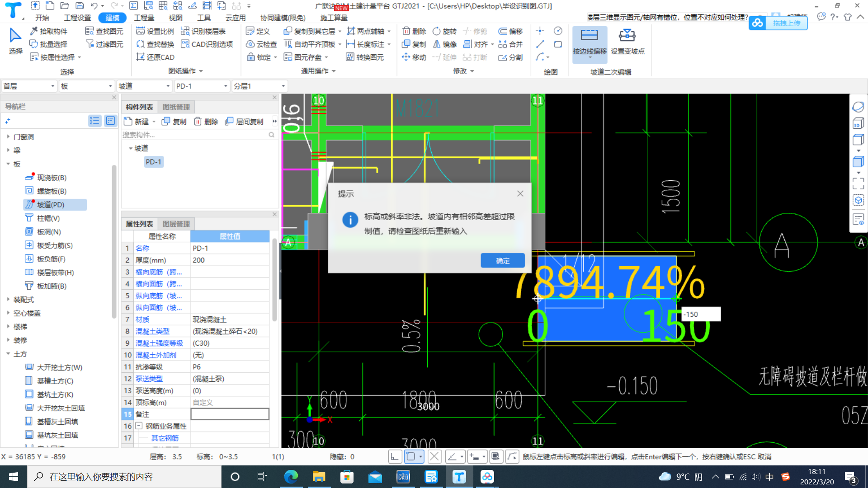Open CAD识别选项
868x488 pixels.
point(207,44)
